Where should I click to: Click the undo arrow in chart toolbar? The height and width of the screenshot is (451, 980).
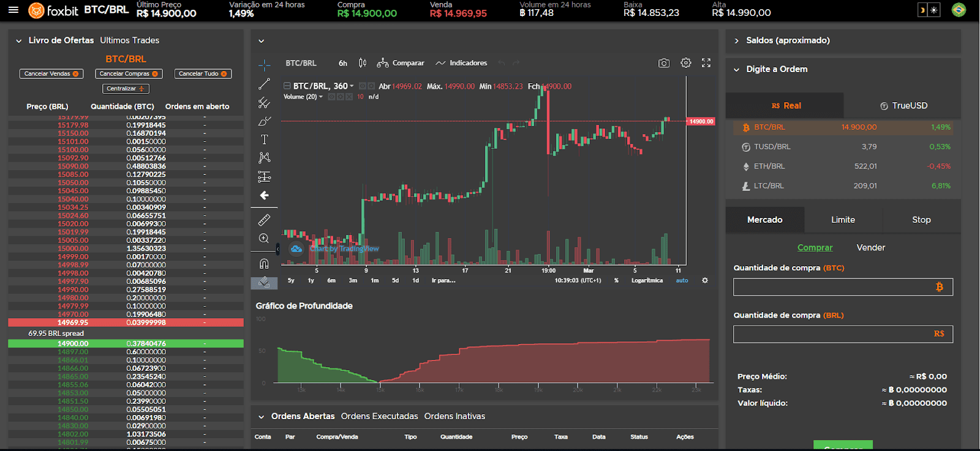click(x=502, y=63)
